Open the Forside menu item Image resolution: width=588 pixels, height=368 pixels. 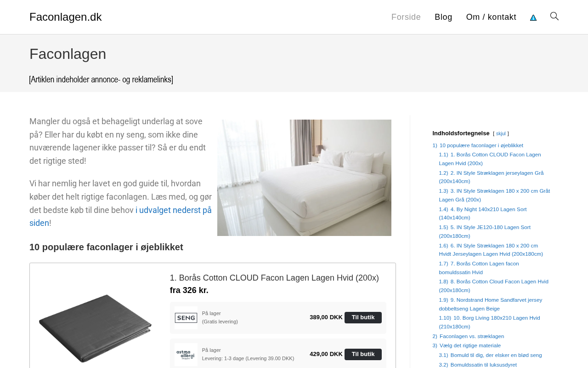coord(406,17)
